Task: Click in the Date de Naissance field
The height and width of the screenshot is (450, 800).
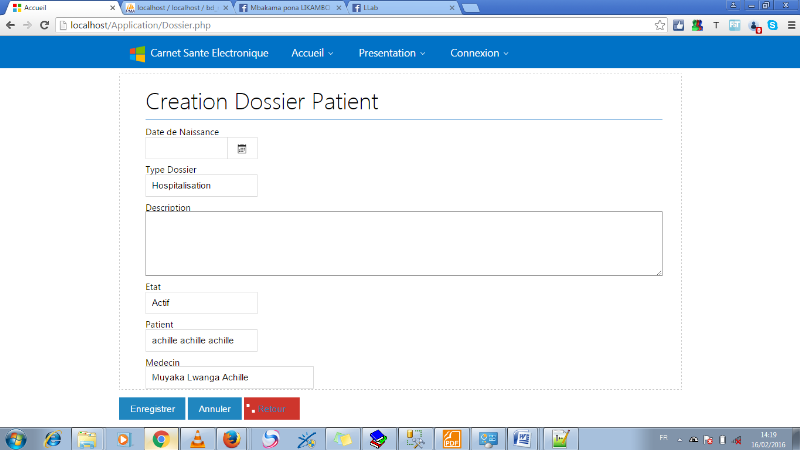Action: [x=186, y=148]
